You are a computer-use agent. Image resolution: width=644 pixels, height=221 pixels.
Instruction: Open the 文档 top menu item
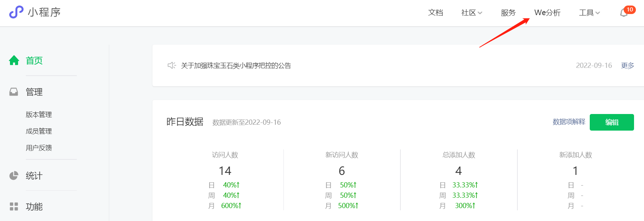coord(435,13)
